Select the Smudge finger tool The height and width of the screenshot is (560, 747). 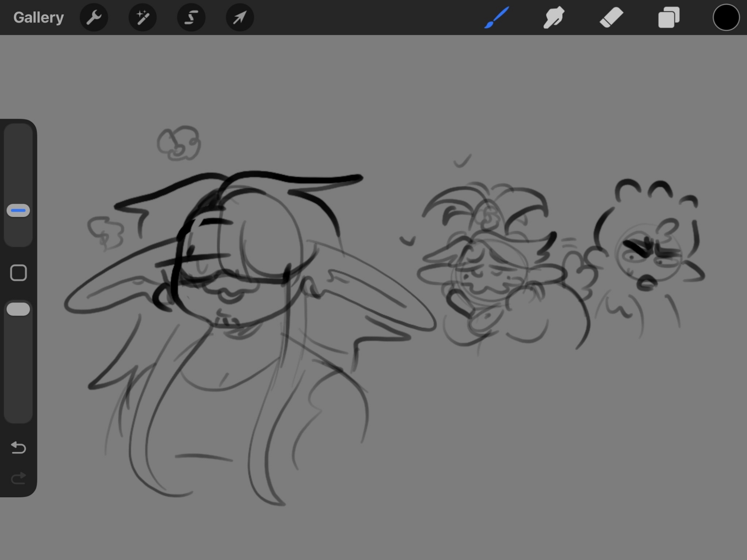[554, 18]
